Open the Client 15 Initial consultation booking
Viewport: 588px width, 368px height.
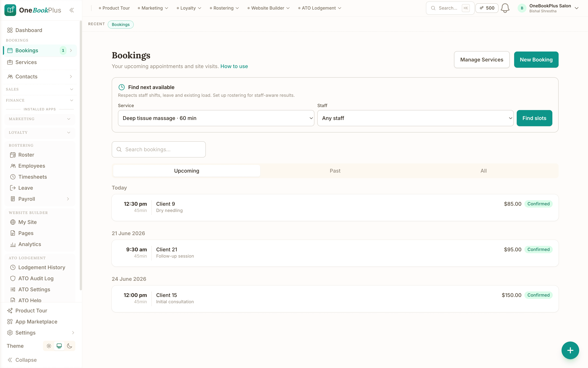coord(335,299)
